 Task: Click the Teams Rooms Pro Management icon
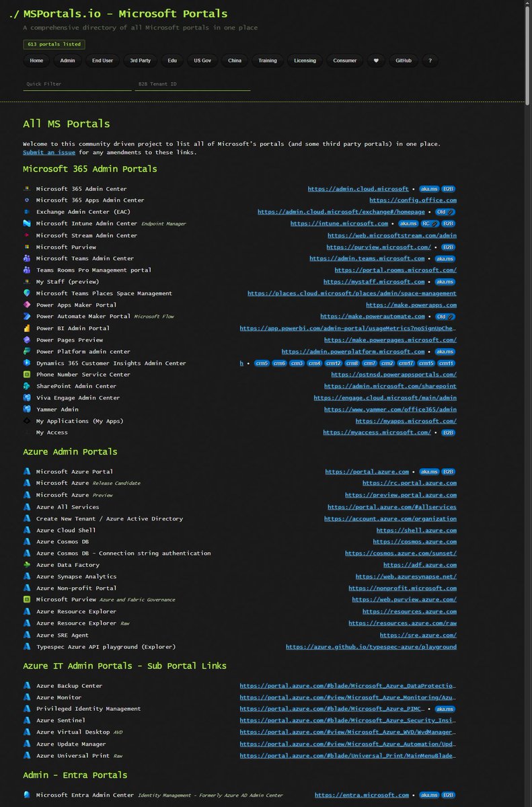click(x=27, y=270)
